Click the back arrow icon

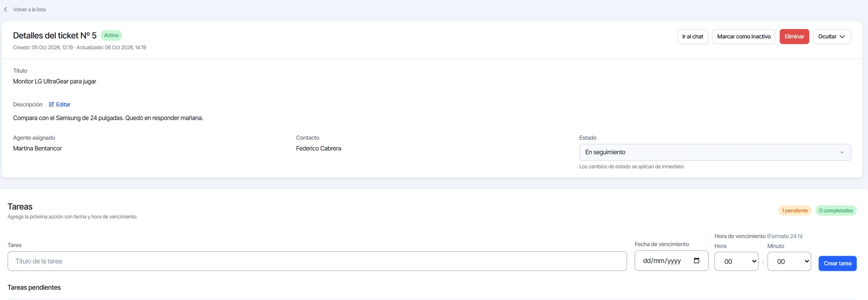[x=5, y=9]
